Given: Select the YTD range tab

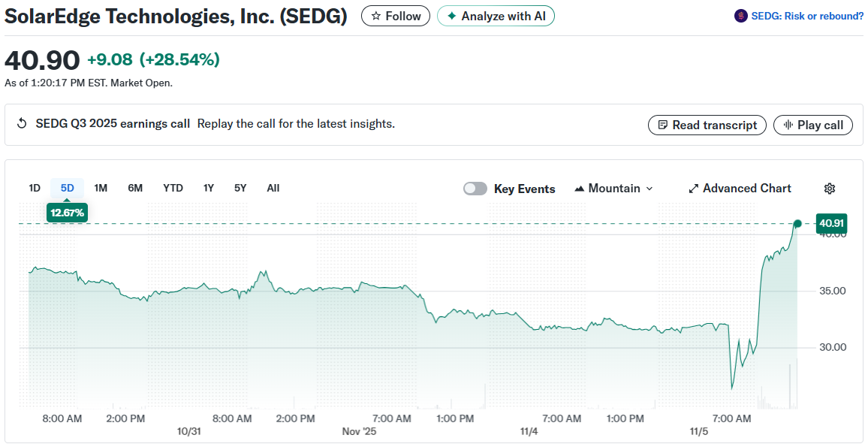Looking at the screenshot, I should coord(173,188).
